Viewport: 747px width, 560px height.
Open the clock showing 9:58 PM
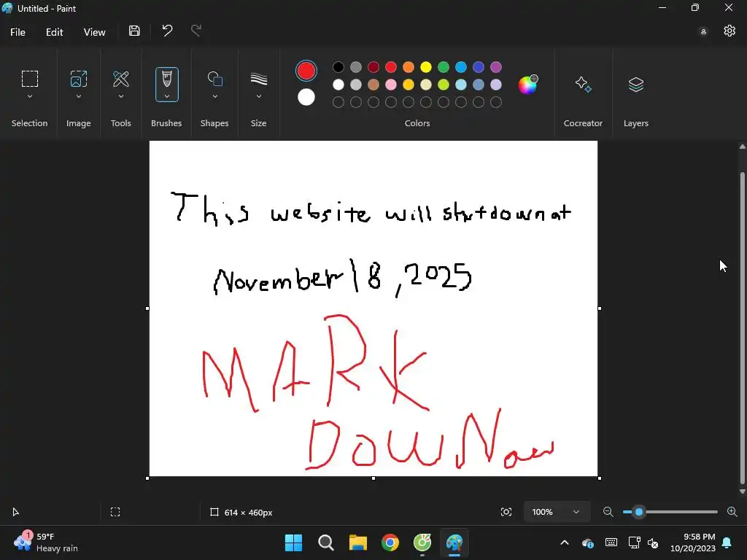[x=693, y=542]
